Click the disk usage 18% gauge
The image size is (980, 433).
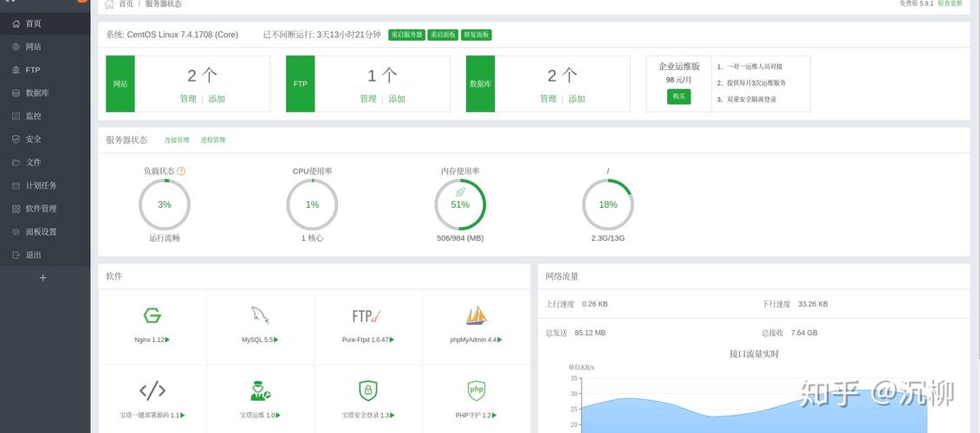coord(608,204)
